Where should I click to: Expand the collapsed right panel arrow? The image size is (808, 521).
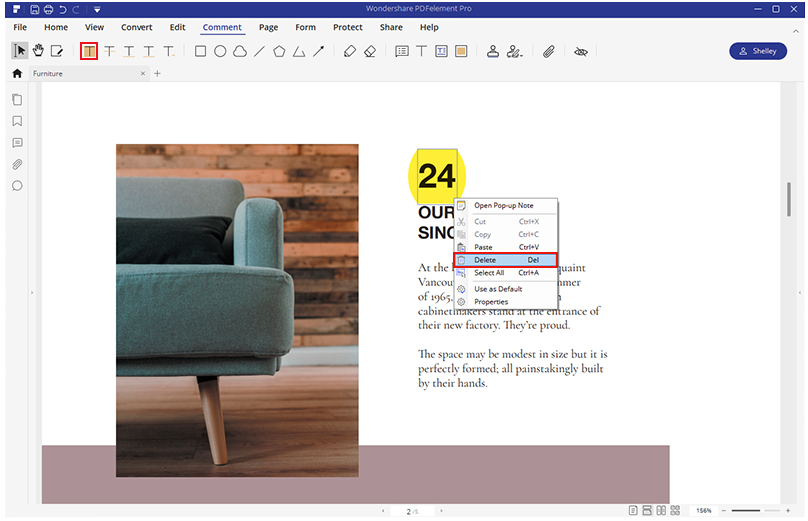click(x=800, y=293)
